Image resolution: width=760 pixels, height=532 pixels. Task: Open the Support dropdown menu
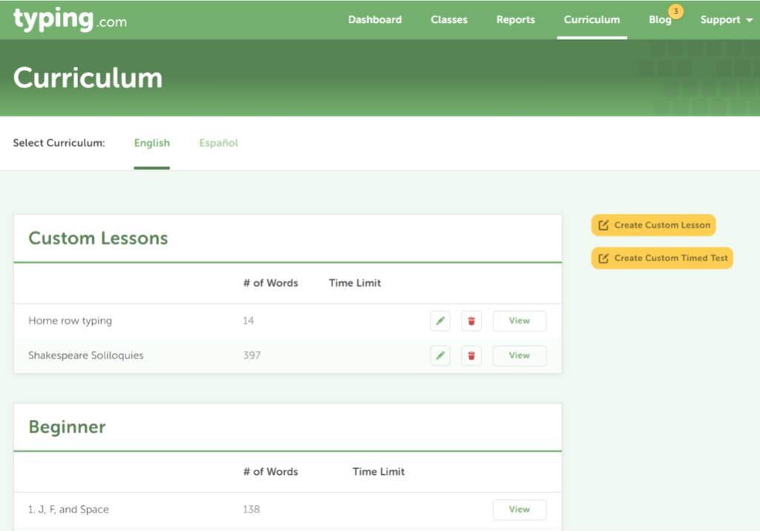[x=726, y=20]
